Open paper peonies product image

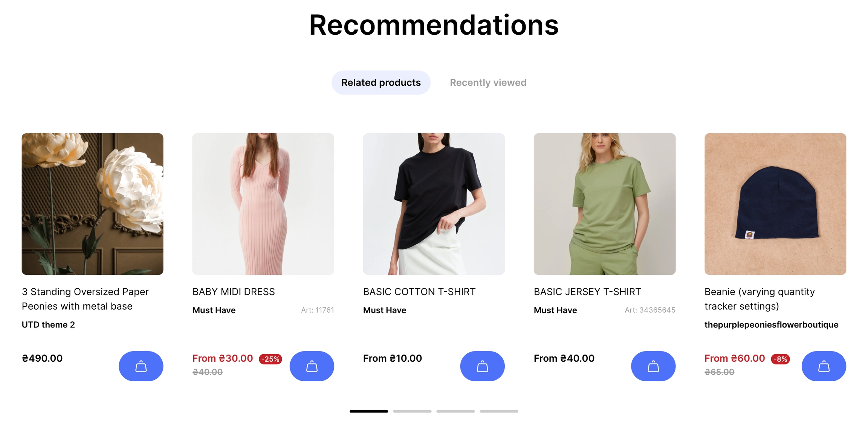coord(92,204)
